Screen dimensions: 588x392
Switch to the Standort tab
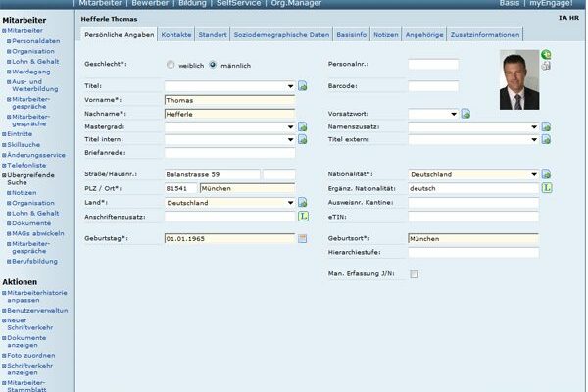pyautogui.click(x=213, y=35)
